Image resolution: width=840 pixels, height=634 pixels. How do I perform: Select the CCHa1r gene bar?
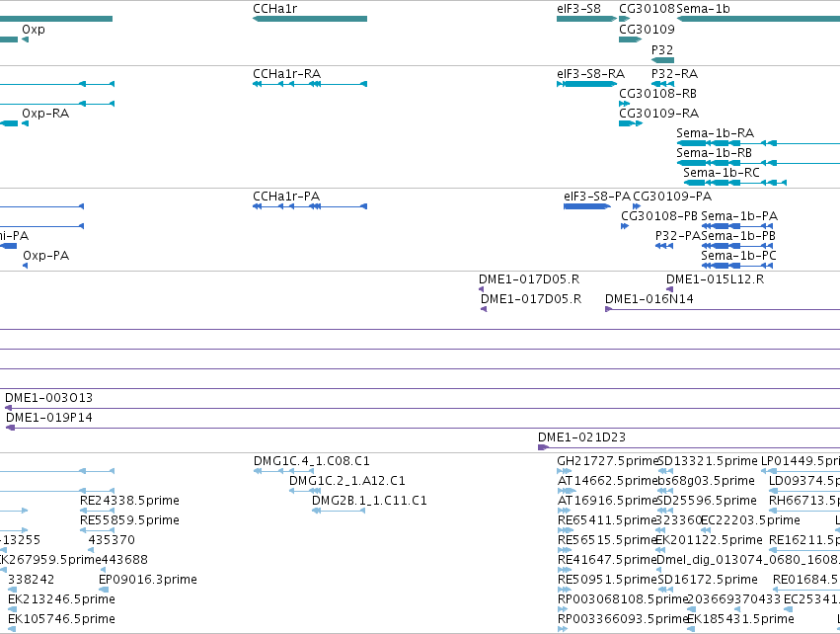point(310,19)
